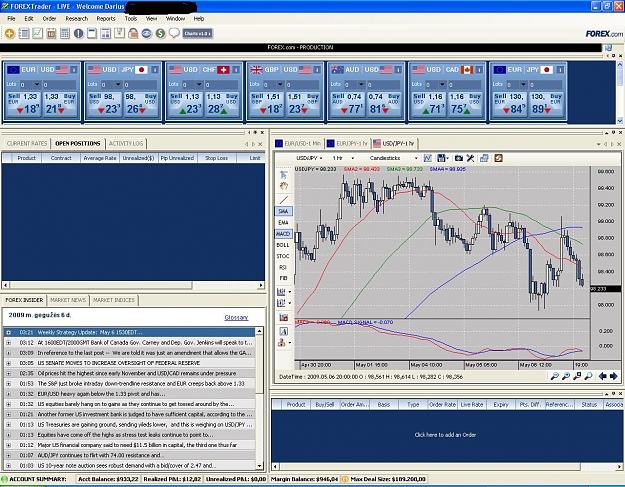Click the Buy USD/JPY 98, 26 button

tap(141, 104)
